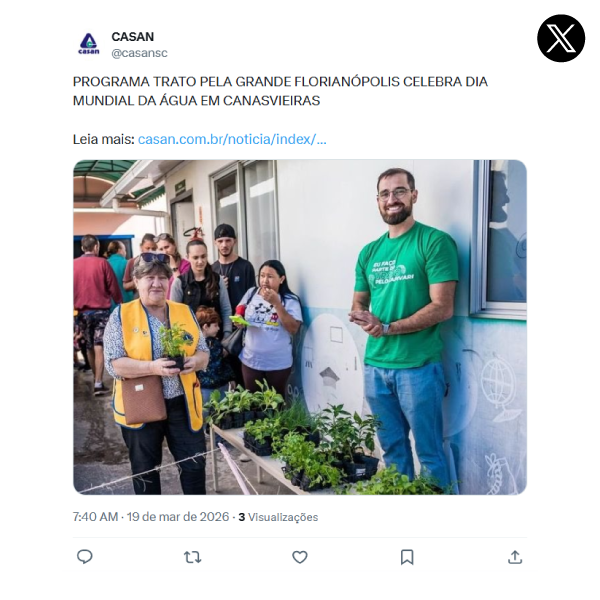600x600 pixels.
Task: Bookmark this CASAN post
Action: (407, 557)
